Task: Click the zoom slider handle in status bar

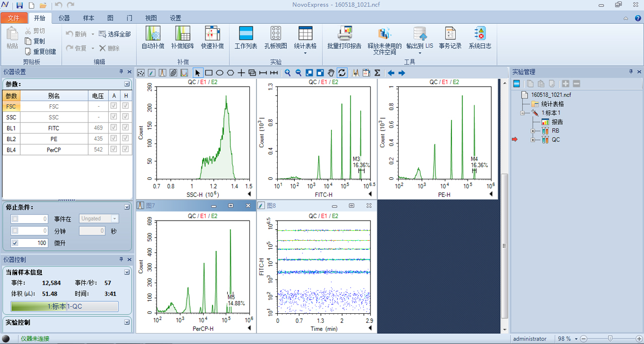Action: tap(610, 339)
